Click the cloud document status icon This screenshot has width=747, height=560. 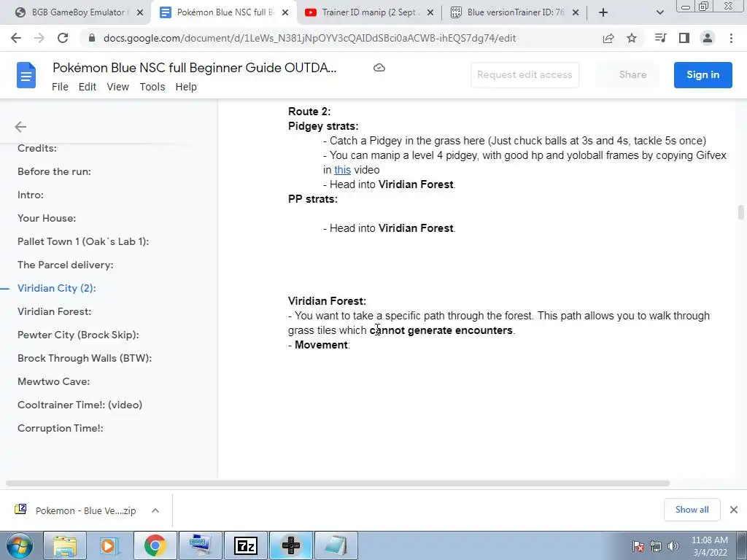[379, 68]
